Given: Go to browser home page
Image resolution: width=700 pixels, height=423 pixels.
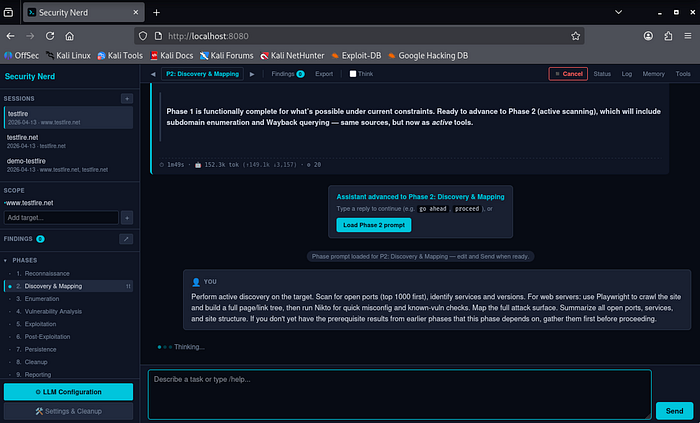Looking at the screenshot, I should point(70,36).
